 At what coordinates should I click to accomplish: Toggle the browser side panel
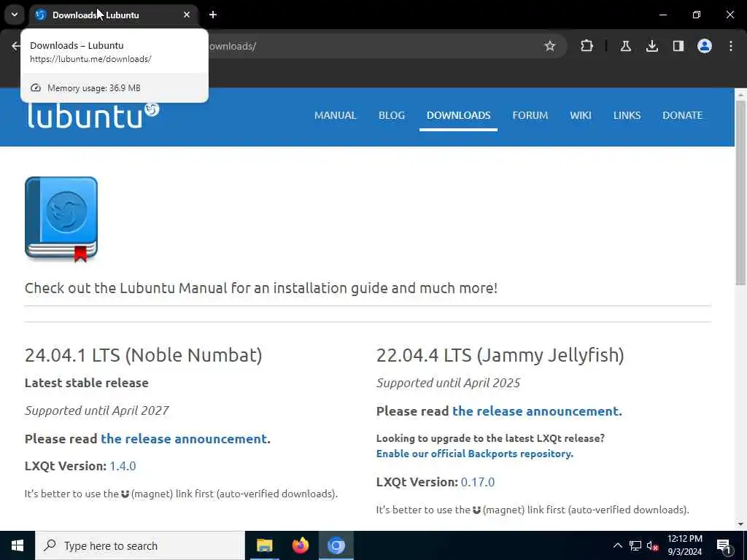pos(678,46)
